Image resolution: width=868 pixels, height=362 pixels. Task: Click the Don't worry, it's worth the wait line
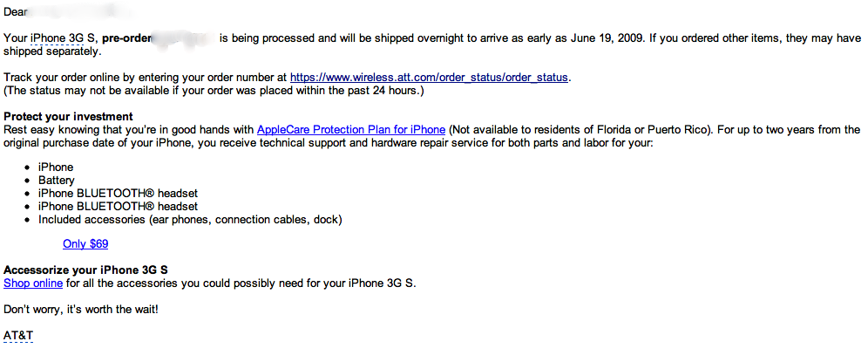[x=81, y=310]
